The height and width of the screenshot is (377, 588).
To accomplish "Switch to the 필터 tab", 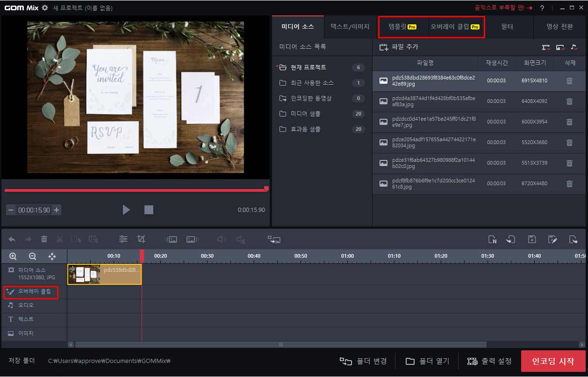I will pyautogui.click(x=507, y=27).
